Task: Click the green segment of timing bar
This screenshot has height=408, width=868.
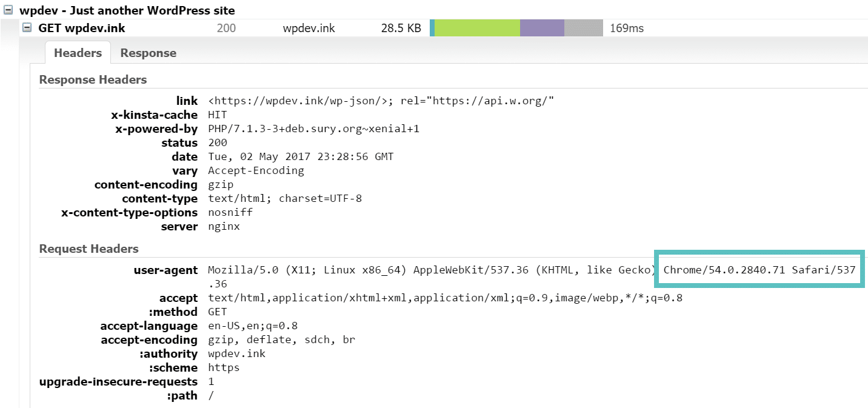Action: click(477, 28)
